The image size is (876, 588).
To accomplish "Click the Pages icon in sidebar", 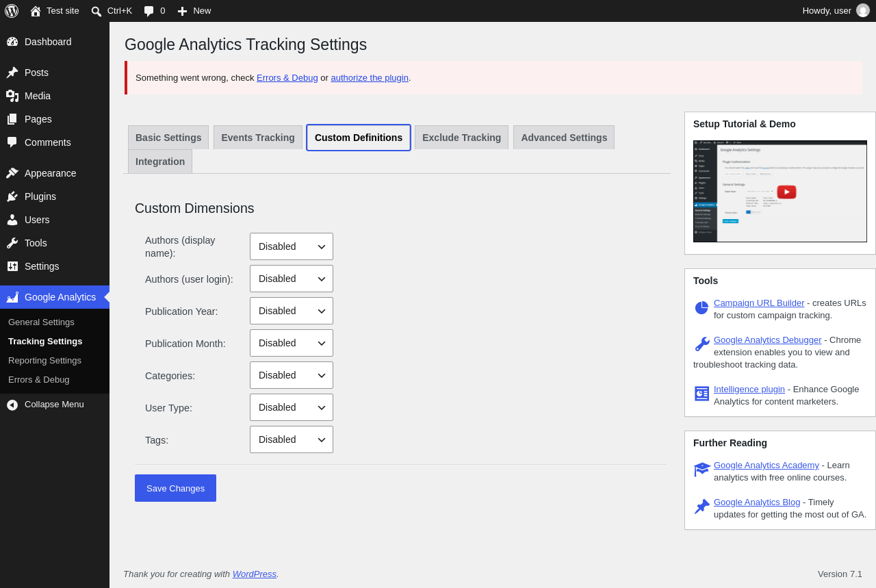I will click(x=12, y=119).
